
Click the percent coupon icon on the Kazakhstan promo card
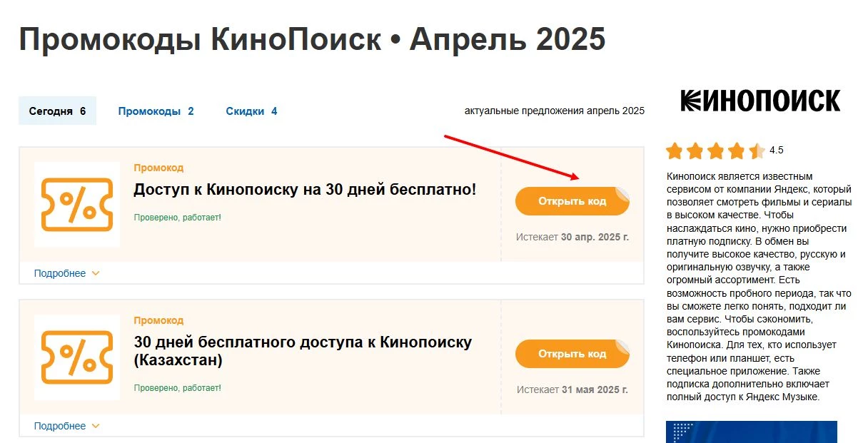pos(77,357)
